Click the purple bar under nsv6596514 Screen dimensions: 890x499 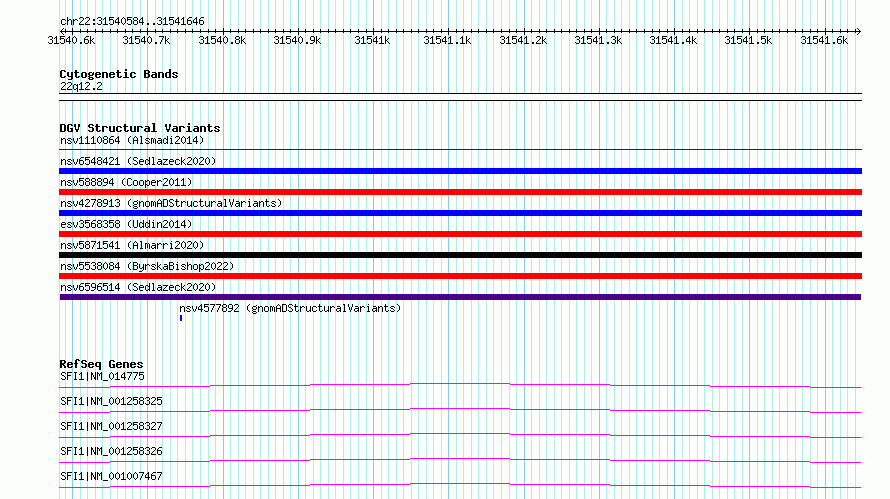coord(460,297)
